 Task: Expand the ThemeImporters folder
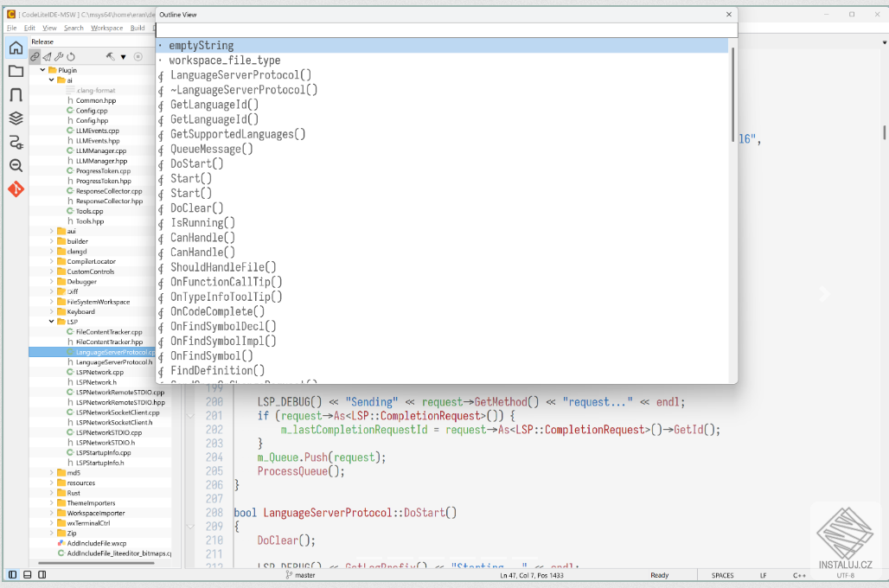pos(52,503)
